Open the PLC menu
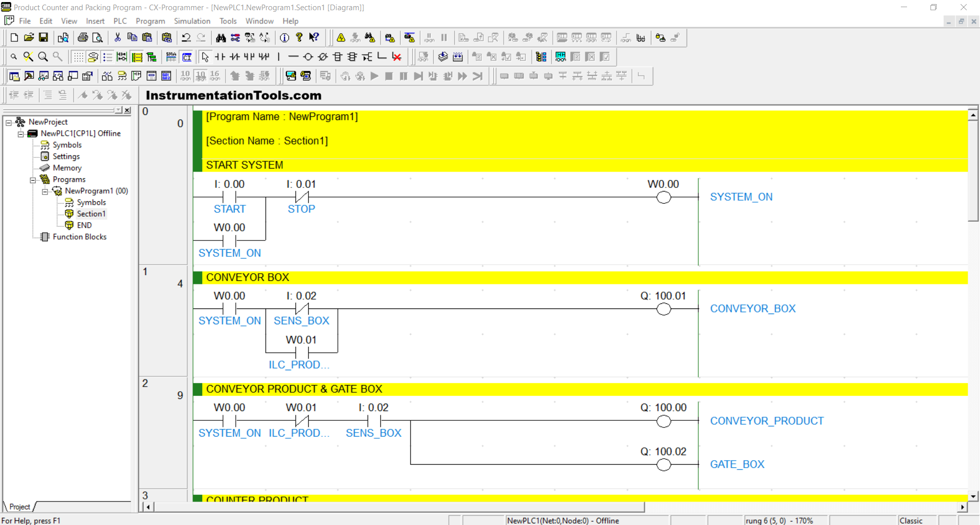Image resolution: width=980 pixels, height=525 pixels. [x=120, y=21]
